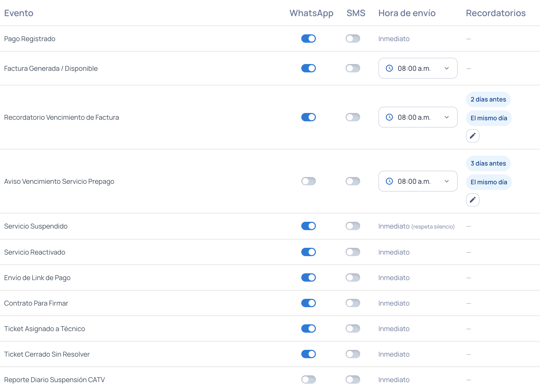Viewport: 540px width, 392px height.
Task: Disable WhatsApp for Servicio Suspendido
Action: pyautogui.click(x=308, y=226)
